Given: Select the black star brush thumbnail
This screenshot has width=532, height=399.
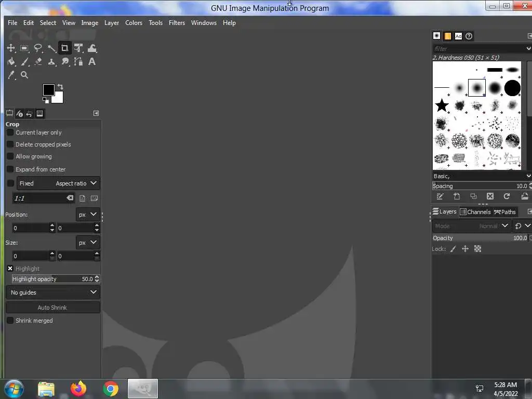Looking at the screenshot, I should point(442,105).
